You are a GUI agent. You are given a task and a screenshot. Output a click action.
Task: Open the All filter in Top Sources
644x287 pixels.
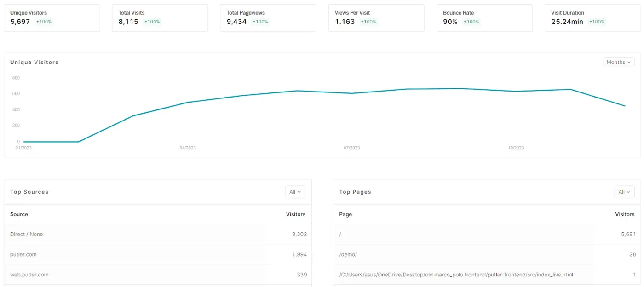point(295,192)
